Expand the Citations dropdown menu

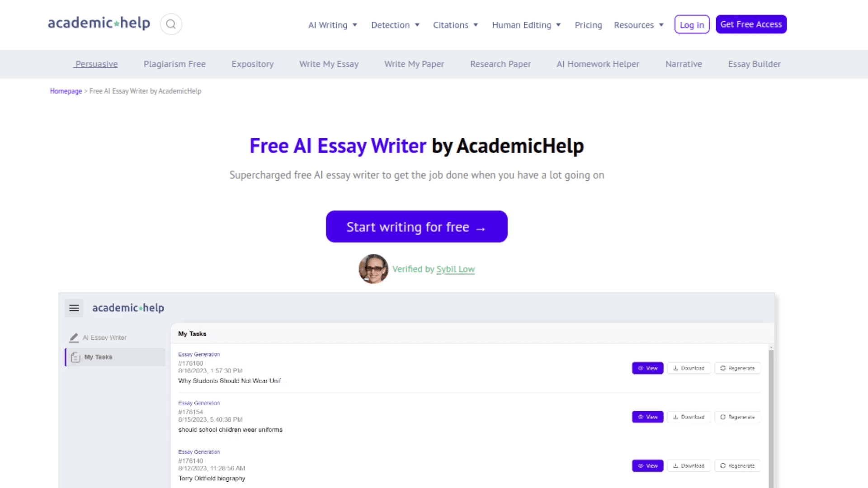click(455, 24)
